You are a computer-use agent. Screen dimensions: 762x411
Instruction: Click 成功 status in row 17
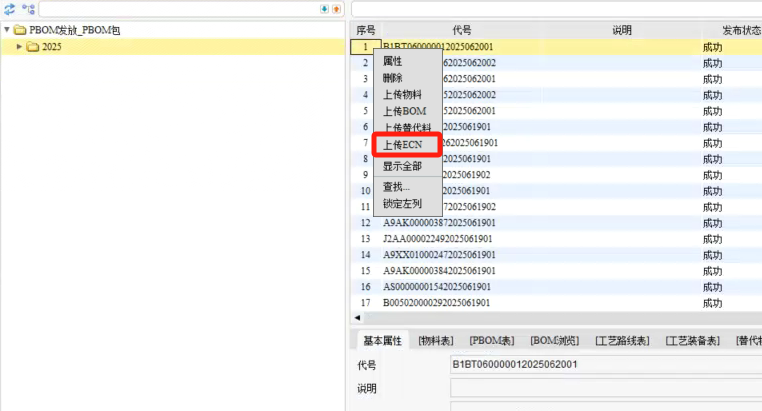pos(712,303)
